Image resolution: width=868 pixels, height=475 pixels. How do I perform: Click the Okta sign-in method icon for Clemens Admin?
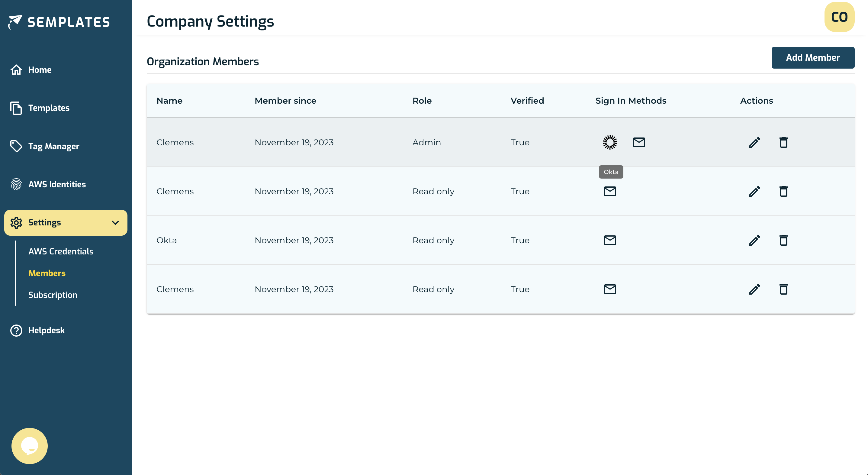click(x=610, y=142)
